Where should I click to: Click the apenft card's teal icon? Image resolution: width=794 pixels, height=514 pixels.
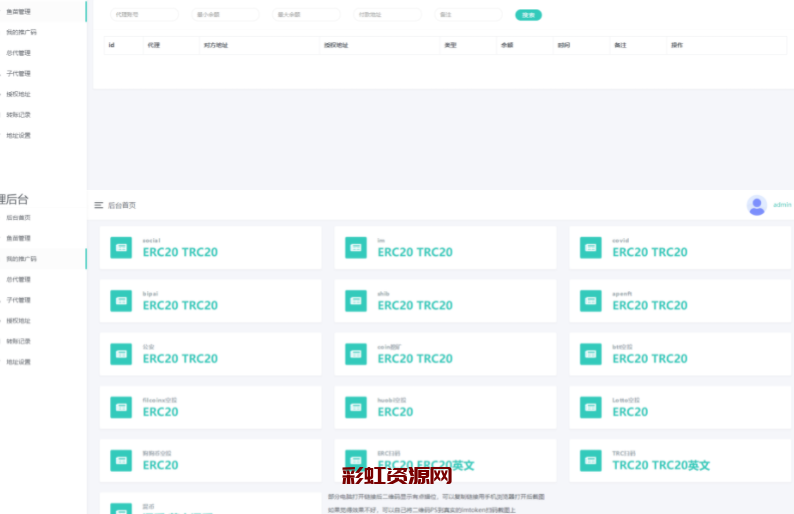(x=591, y=300)
